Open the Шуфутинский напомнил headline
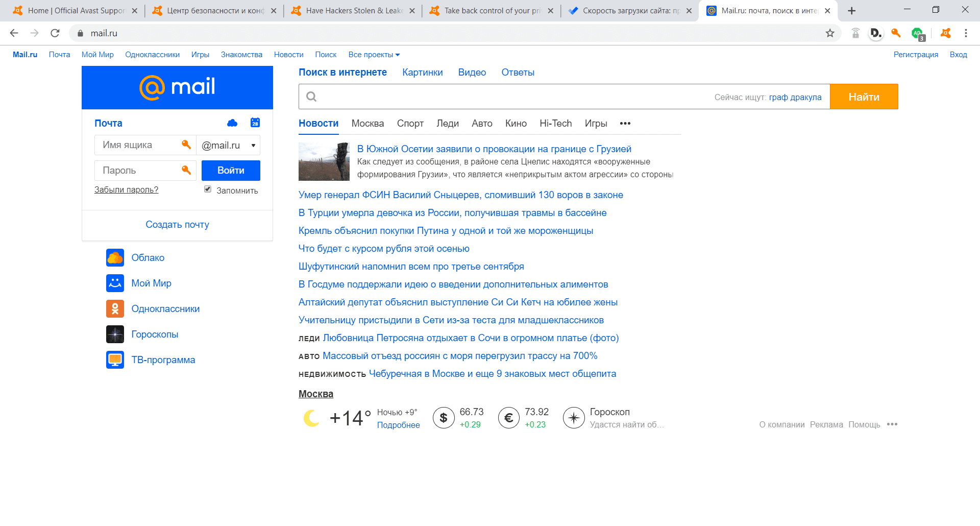 (411, 267)
